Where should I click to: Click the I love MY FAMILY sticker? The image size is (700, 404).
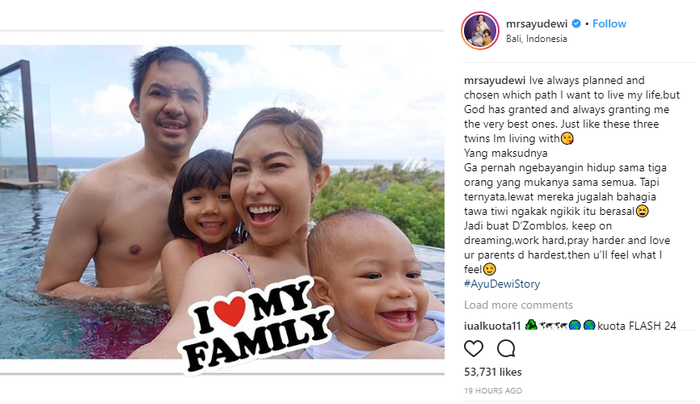[x=257, y=324]
